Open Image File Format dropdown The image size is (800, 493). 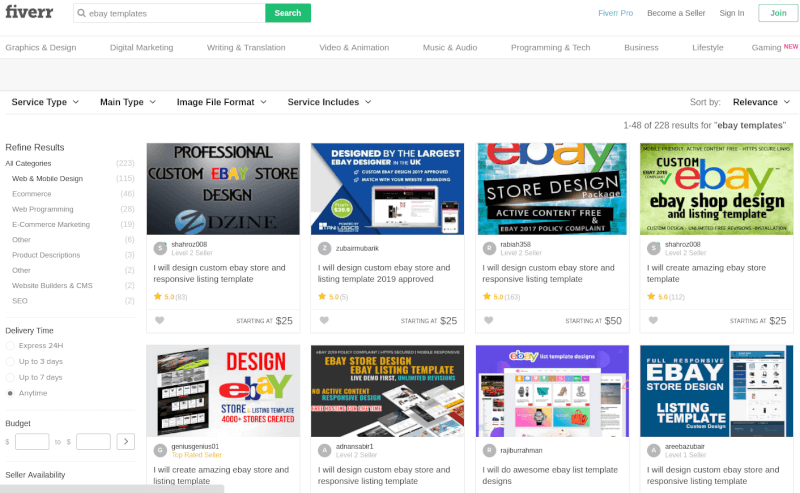pyautogui.click(x=221, y=102)
